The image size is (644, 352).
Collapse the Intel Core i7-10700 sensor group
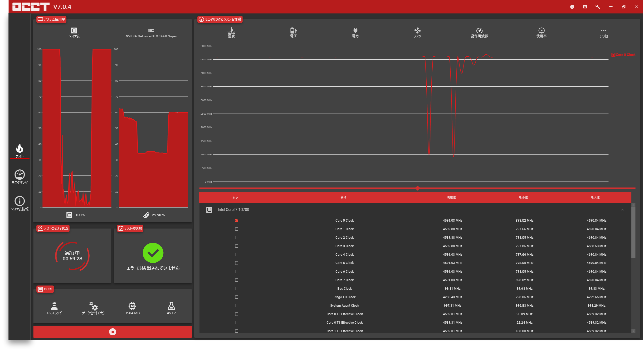click(622, 210)
